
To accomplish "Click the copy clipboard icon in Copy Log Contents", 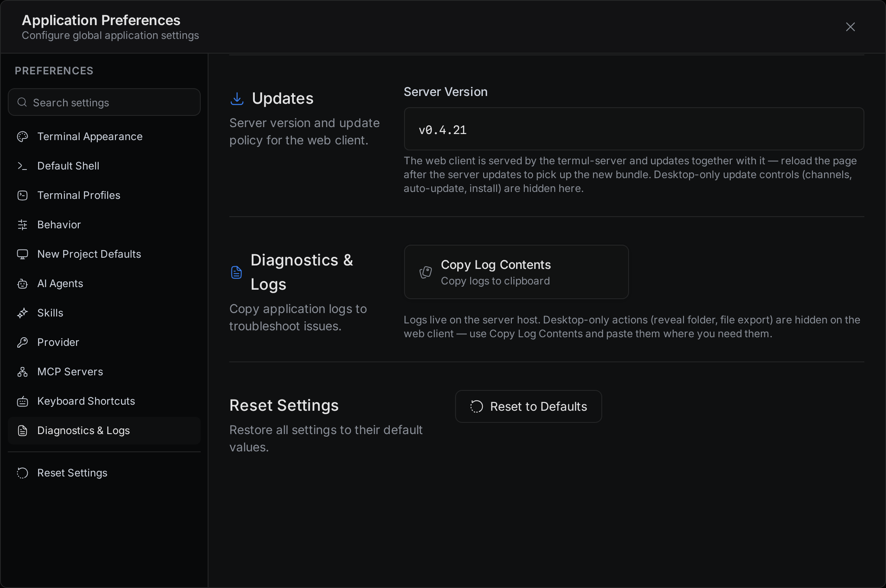I will click(426, 272).
